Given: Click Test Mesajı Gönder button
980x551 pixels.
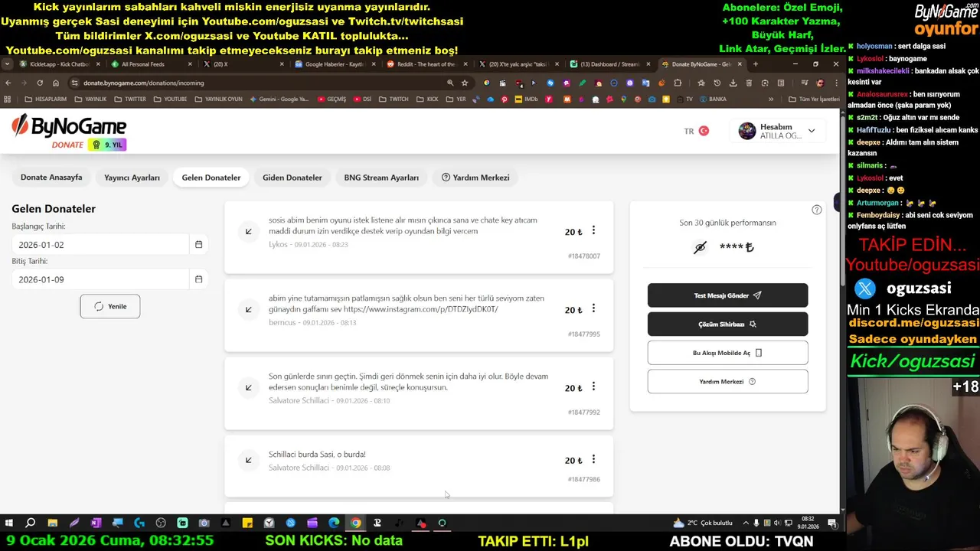Looking at the screenshot, I should tap(727, 295).
